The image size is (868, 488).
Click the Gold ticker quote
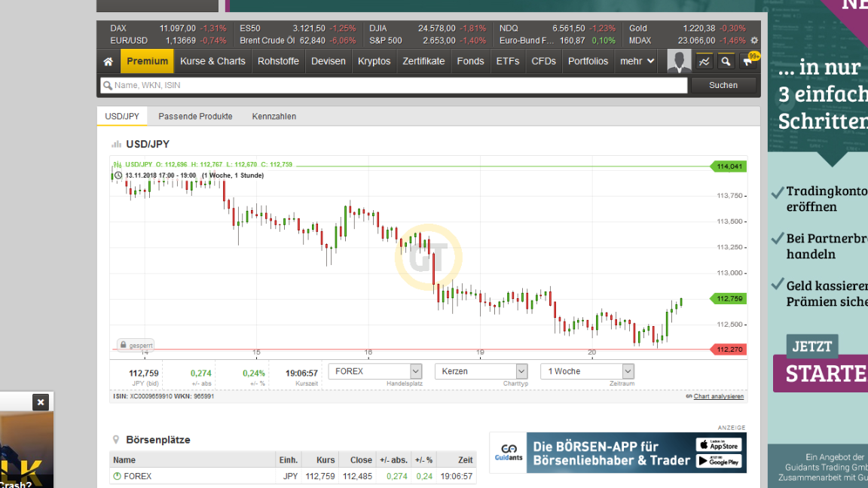click(687, 28)
